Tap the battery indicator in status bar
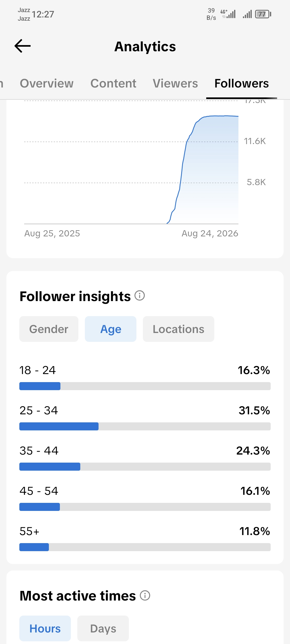The image size is (290, 644). point(263,14)
